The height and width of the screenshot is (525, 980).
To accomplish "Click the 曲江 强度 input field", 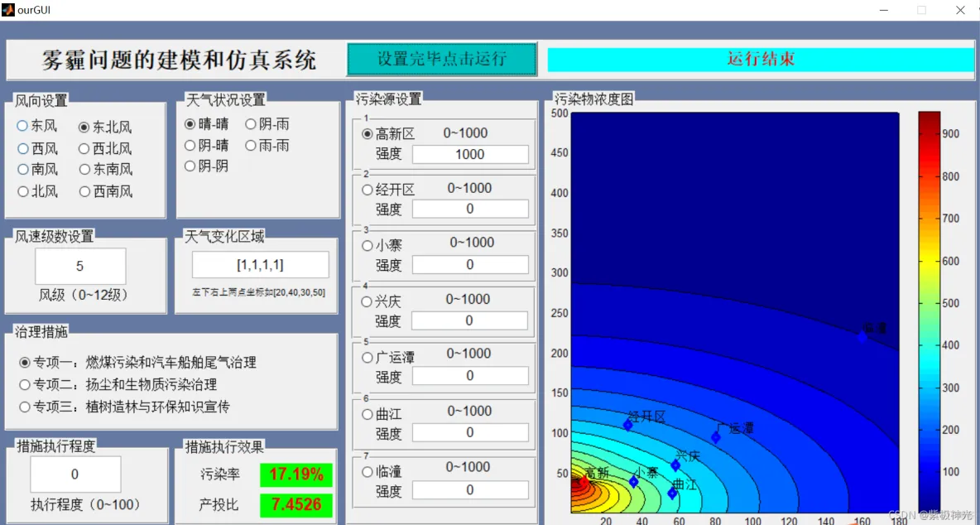I will (470, 432).
